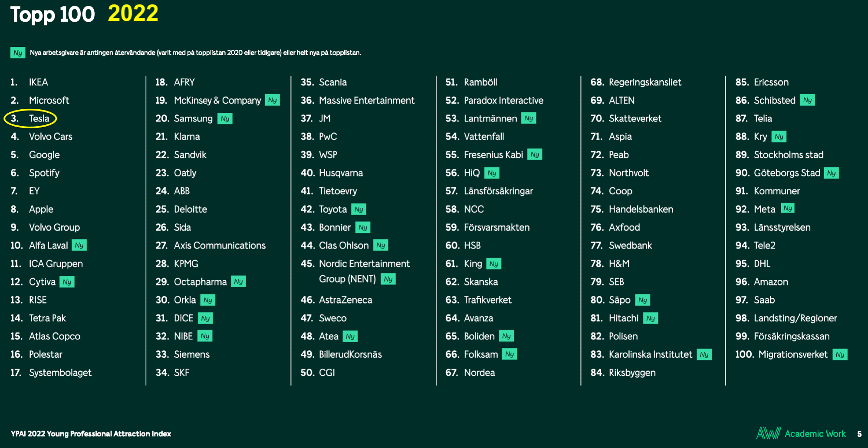Click the circled Tesla entry
868x448 pixels.
pos(30,118)
